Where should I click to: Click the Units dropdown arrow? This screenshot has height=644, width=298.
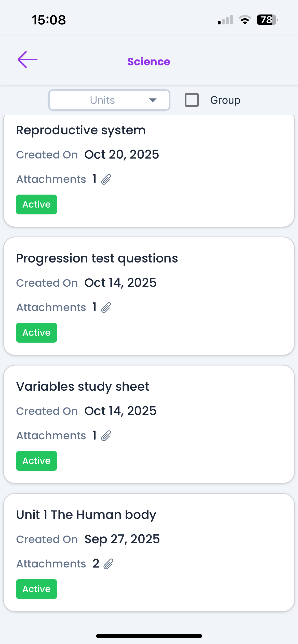[153, 100]
